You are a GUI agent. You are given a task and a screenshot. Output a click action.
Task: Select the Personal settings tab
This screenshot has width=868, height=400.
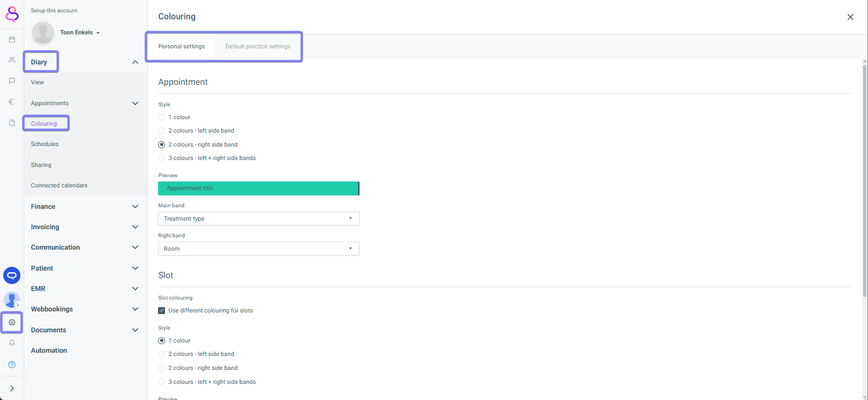point(181,47)
